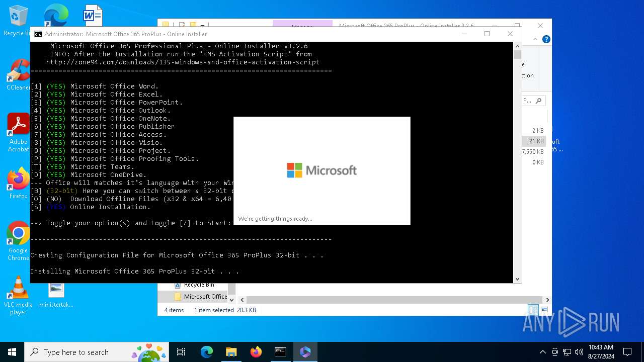Viewport: 644px width, 362px height.
Task: Open the Microsoft Edge desktop shortcut
Action: pos(55,15)
